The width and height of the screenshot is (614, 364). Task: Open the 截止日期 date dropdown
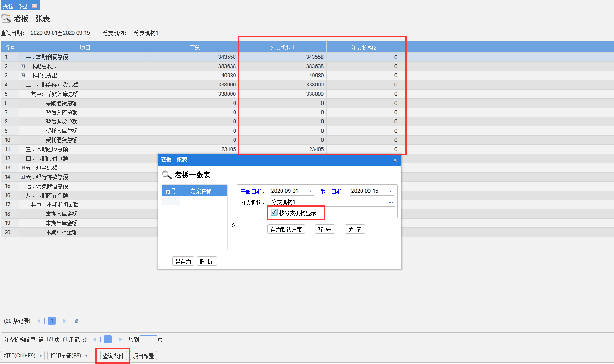(390, 191)
